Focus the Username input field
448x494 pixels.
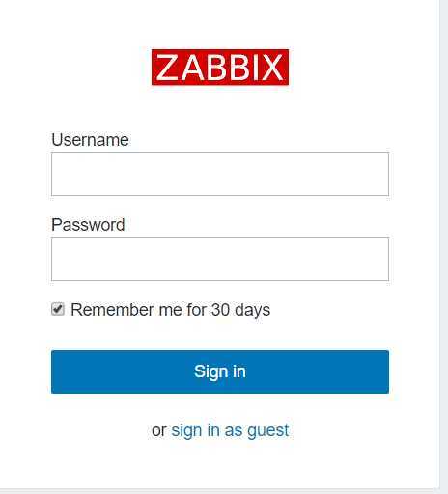click(x=220, y=174)
